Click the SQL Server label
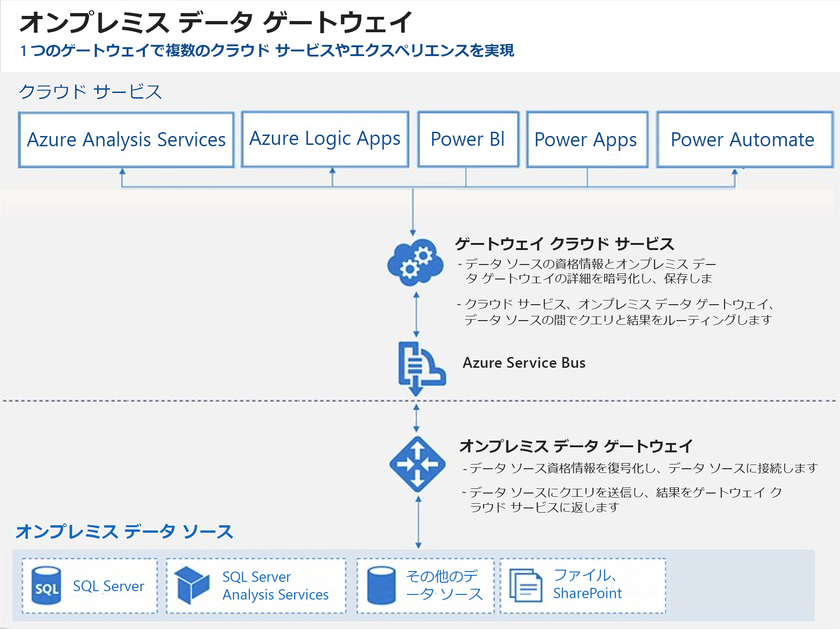Viewport: 840px width, 629px height. pos(108,586)
